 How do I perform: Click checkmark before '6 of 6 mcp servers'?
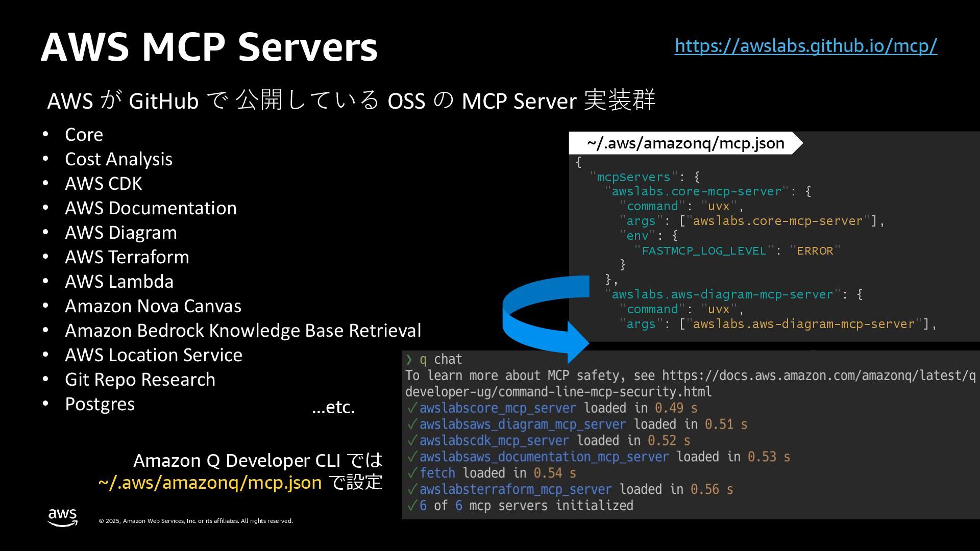(x=412, y=506)
